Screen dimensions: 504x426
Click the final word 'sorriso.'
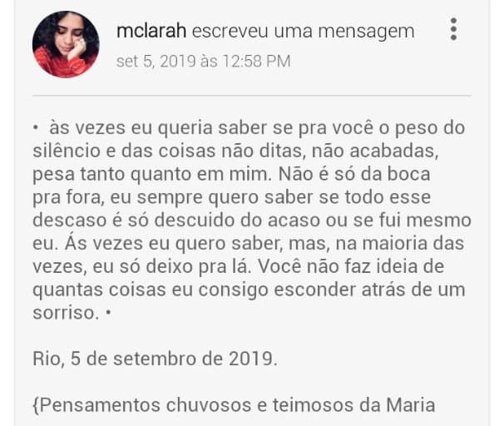66,313
